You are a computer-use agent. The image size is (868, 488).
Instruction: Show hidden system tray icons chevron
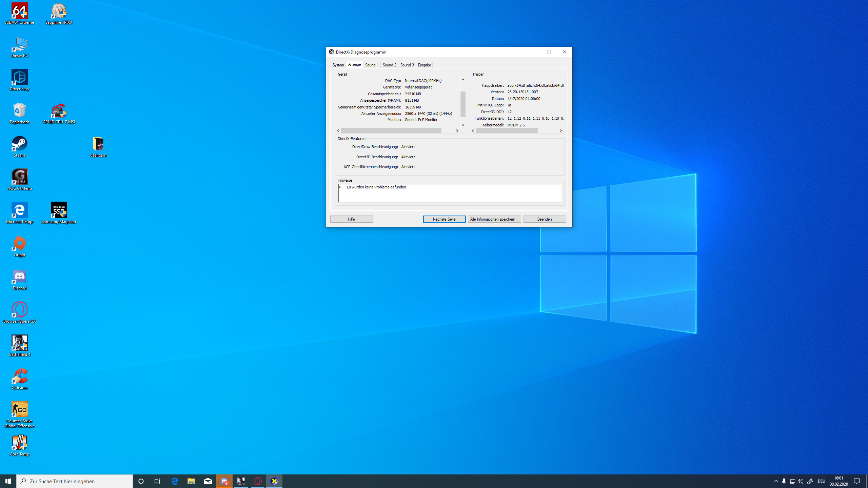tap(776, 481)
